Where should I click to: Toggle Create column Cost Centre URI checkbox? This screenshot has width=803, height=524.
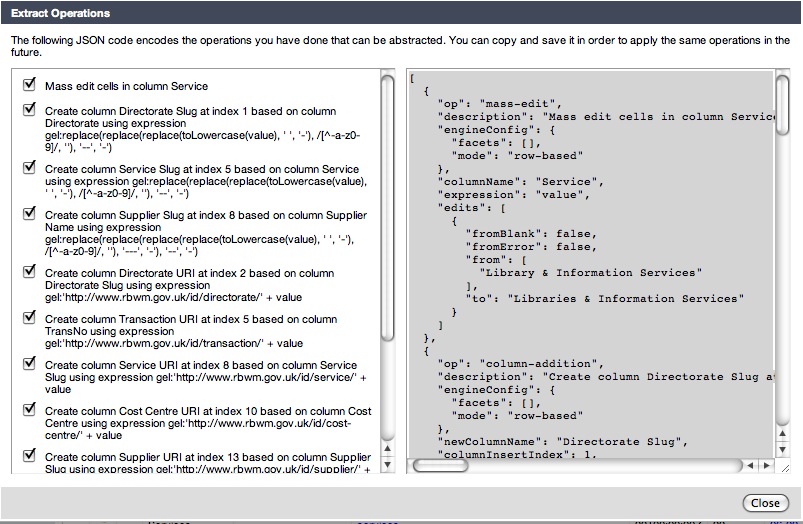tap(29, 409)
